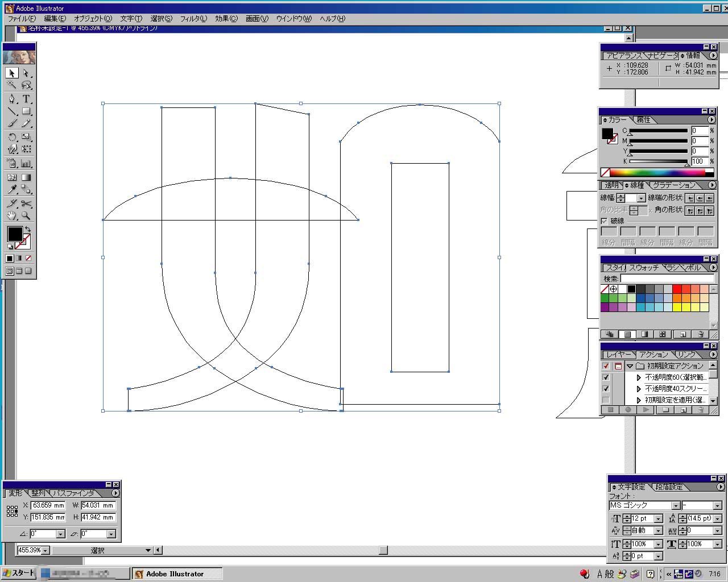
Task: Create new swatch in スウォッチ panel
Action: 683,334
